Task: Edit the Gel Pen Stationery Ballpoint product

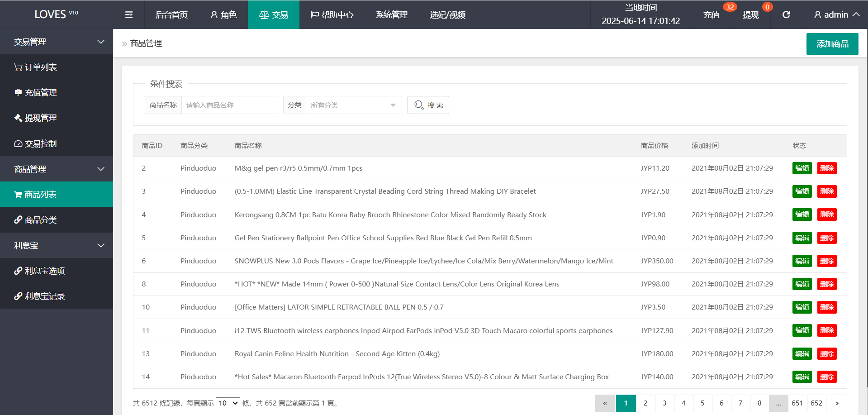Action: point(802,238)
